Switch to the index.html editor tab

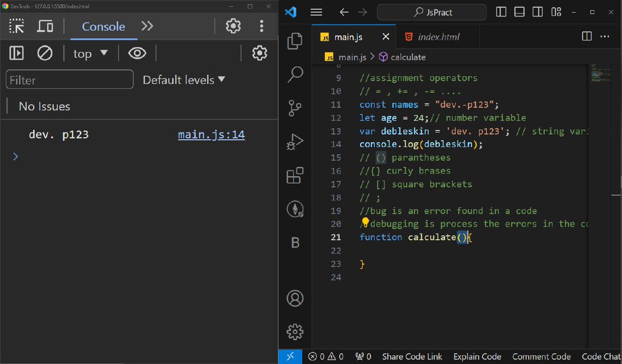438,37
